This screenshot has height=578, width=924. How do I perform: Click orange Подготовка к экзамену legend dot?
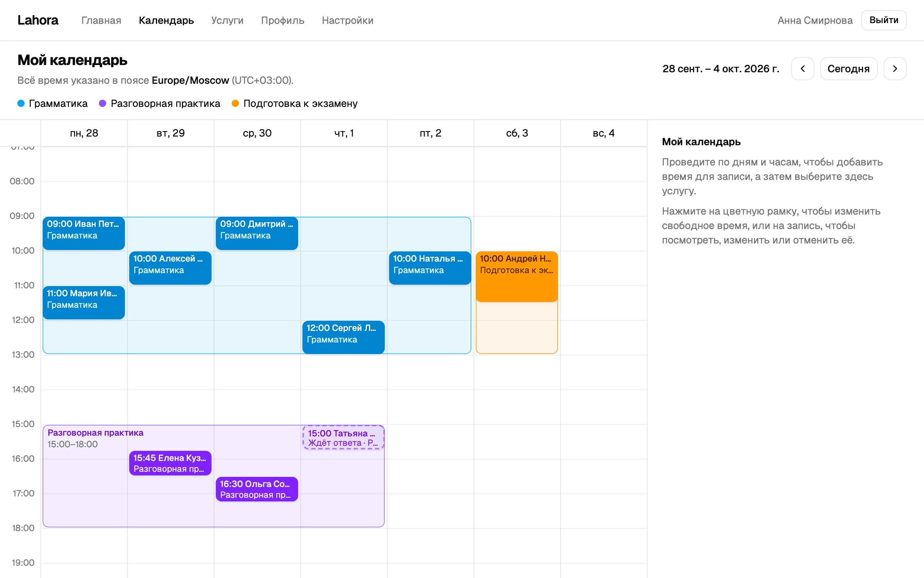[235, 104]
